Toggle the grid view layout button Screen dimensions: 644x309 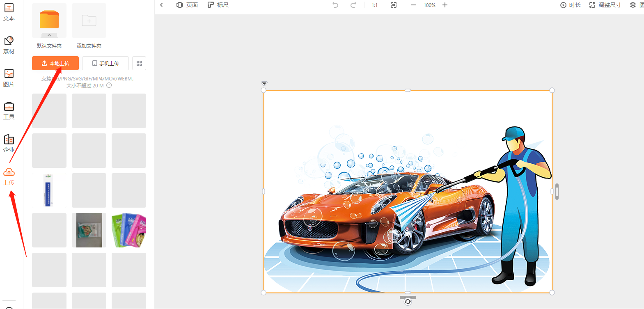click(x=139, y=63)
